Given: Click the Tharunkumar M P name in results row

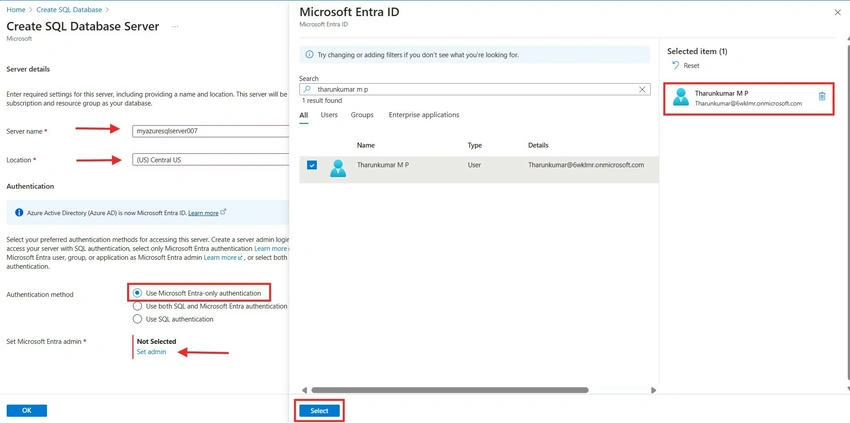Looking at the screenshot, I should click(x=383, y=165).
